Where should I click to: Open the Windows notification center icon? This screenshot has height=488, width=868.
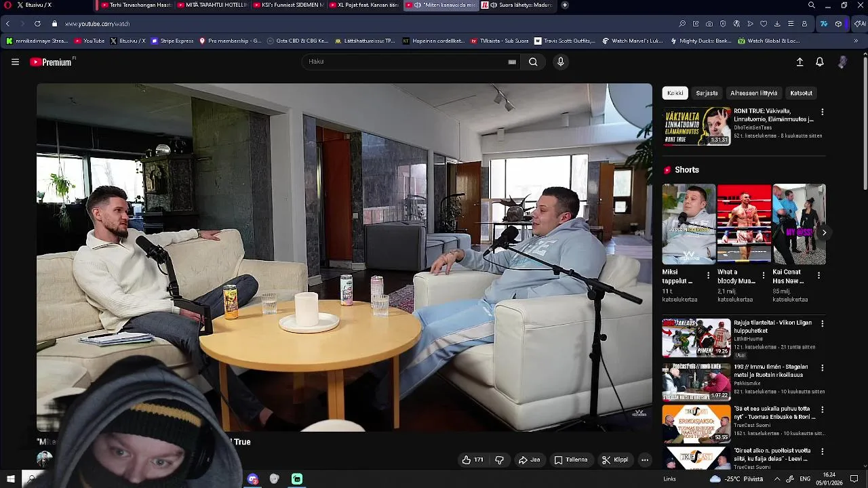pos(854,479)
